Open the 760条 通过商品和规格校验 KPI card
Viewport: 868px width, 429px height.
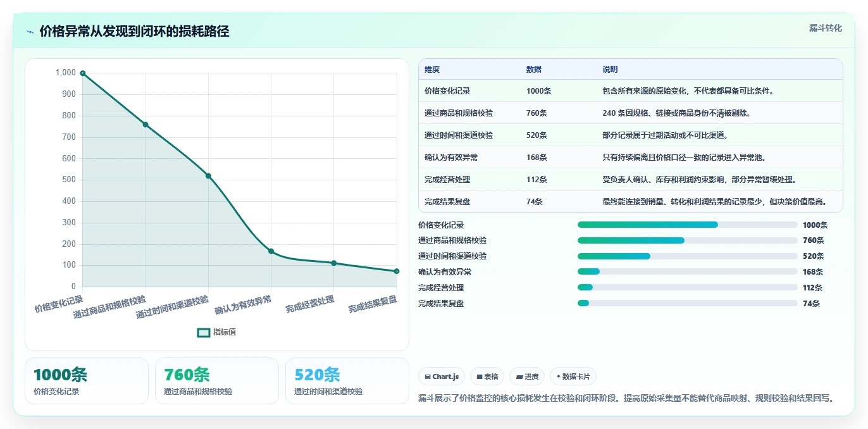pyautogui.click(x=217, y=381)
